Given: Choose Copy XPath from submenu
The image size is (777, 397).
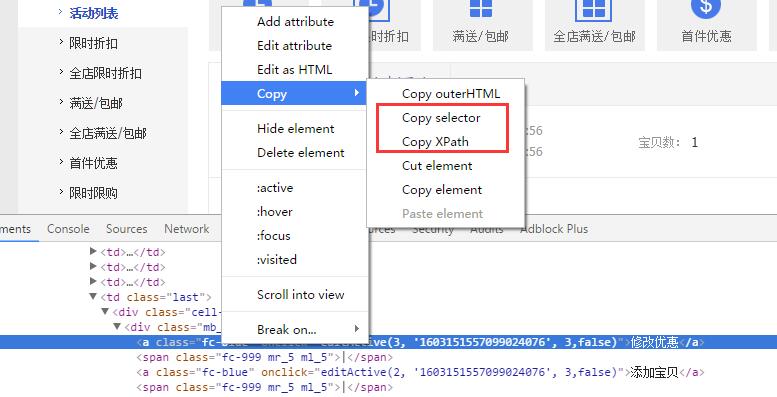Looking at the screenshot, I should coord(435,142).
